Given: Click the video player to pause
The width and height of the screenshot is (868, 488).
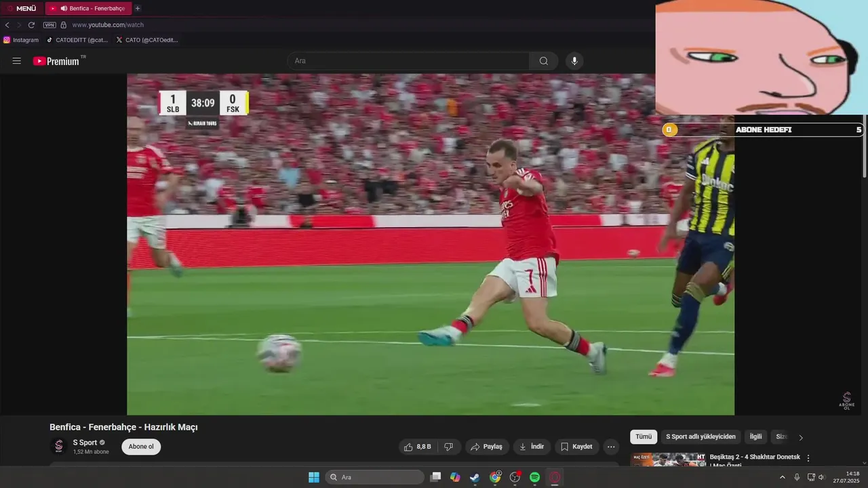Looking at the screenshot, I should (x=430, y=244).
